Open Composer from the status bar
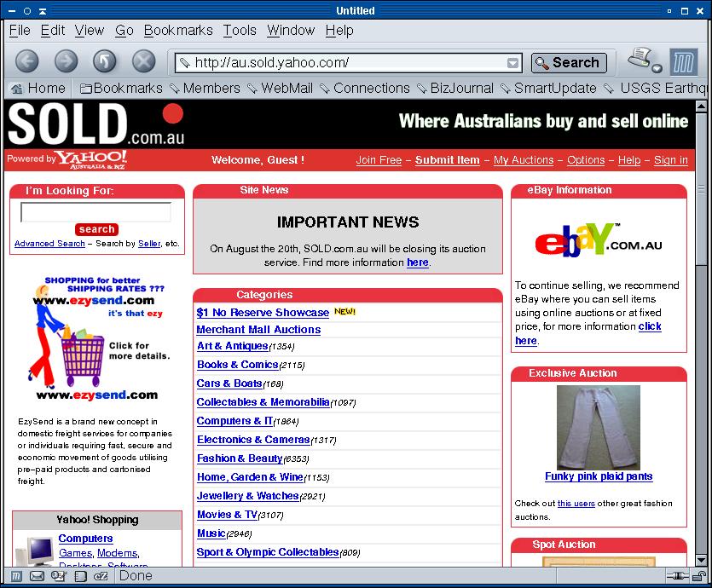This screenshot has height=588, width=712. [59, 576]
